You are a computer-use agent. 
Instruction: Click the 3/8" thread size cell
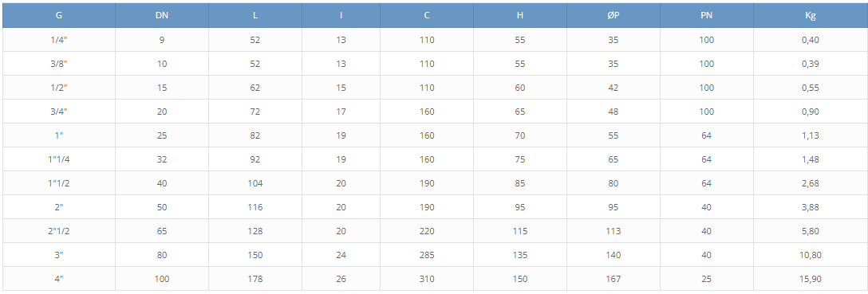[x=59, y=64]
